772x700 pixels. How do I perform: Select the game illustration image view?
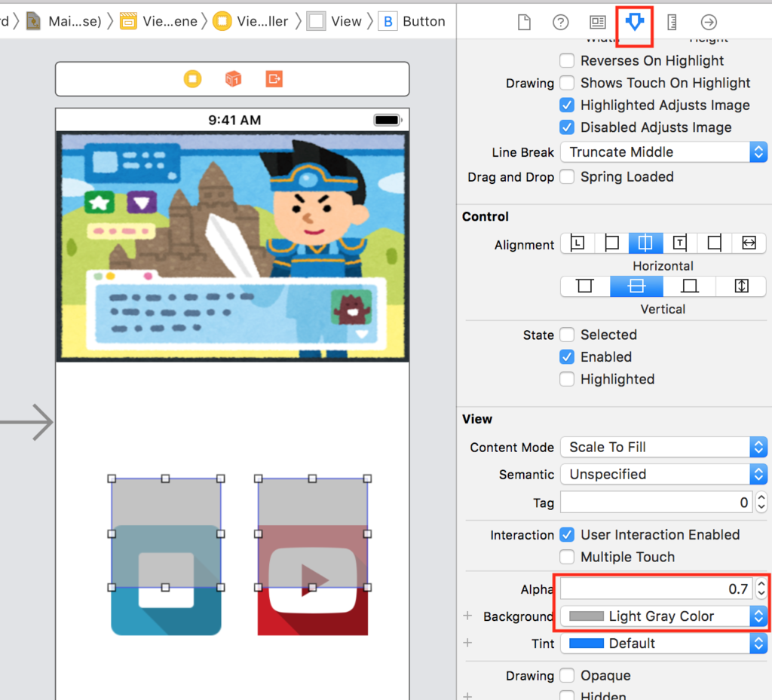(232, 246)
